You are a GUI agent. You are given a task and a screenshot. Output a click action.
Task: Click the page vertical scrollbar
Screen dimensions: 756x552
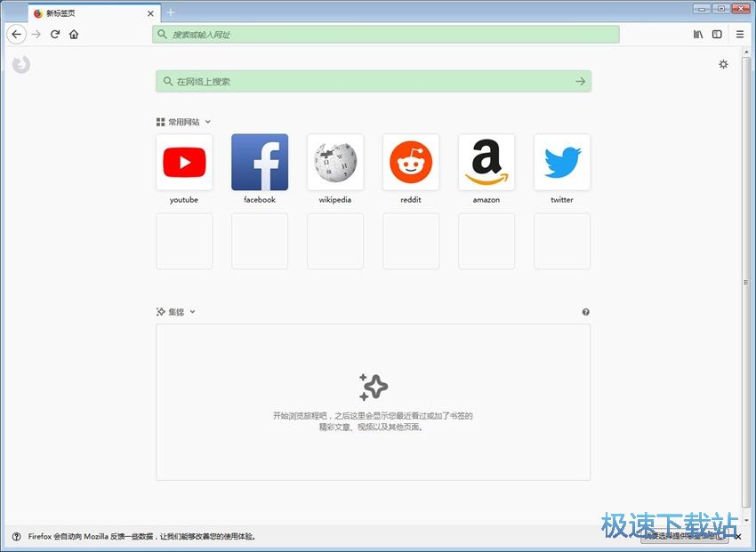coord(746,284)
